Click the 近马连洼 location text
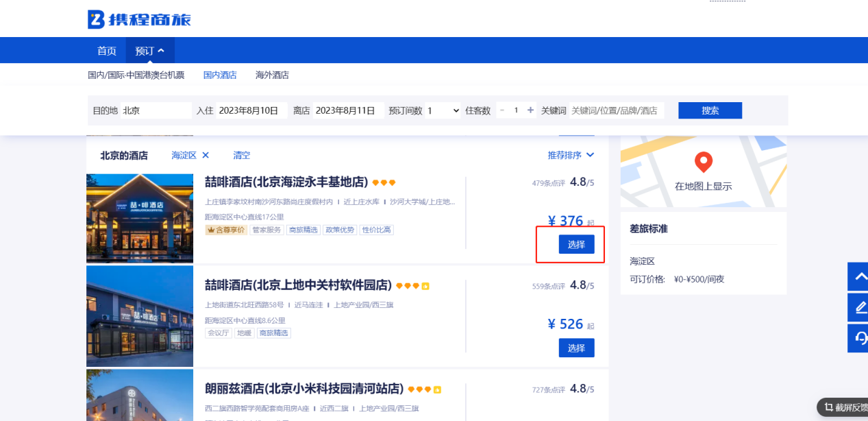This screenshot has width=868, height=421. 308,305
